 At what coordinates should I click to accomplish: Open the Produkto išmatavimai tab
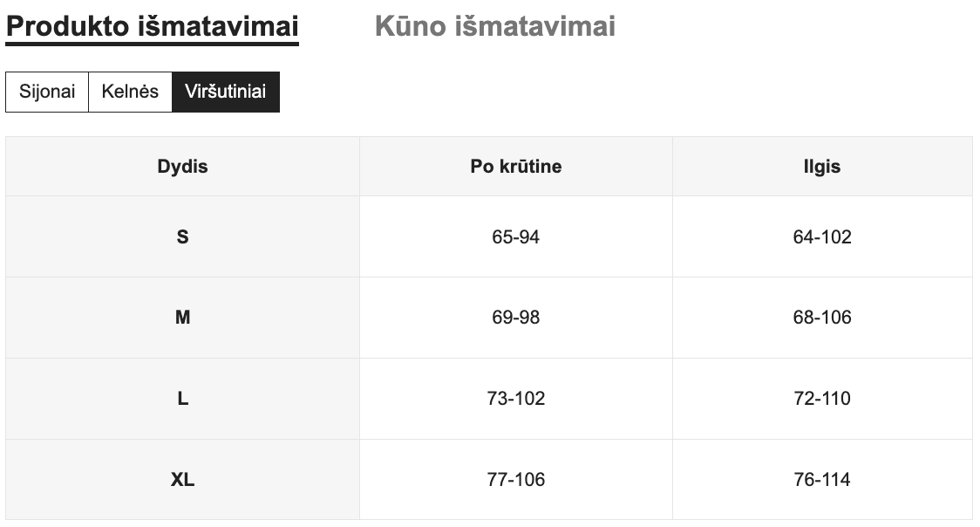(153, 26)
